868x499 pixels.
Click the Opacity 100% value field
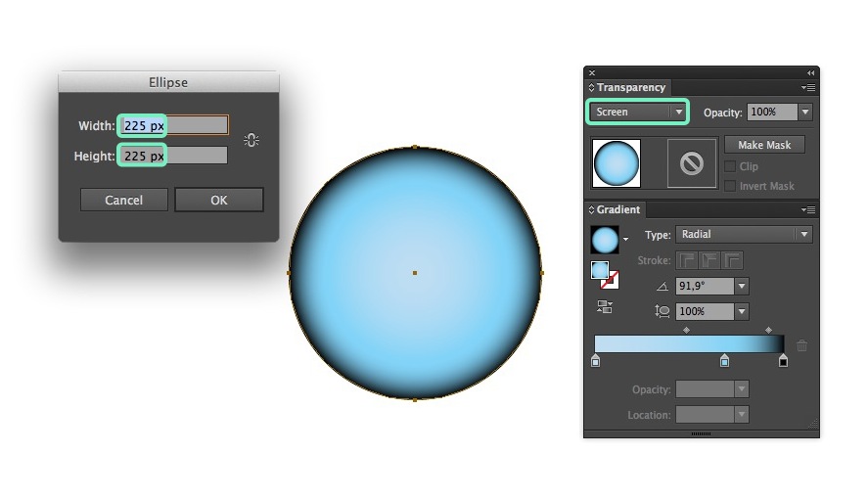(772, 113)
